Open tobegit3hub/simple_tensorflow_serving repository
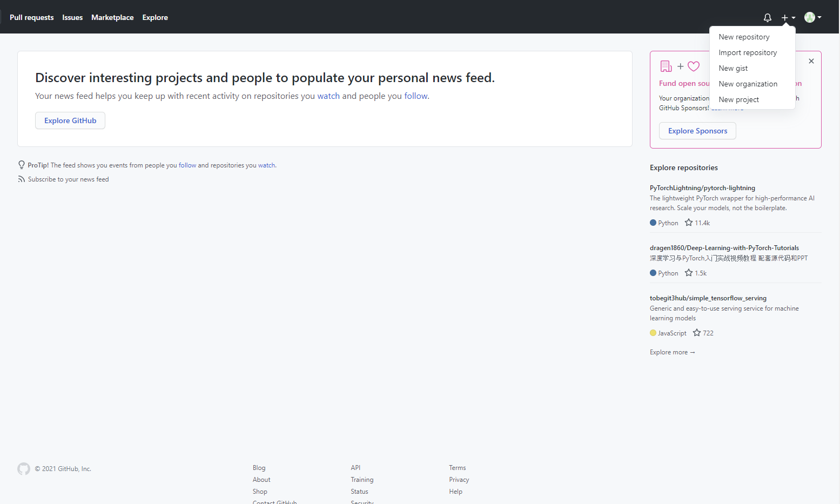The image size is (840, 504). pos(708,298)
